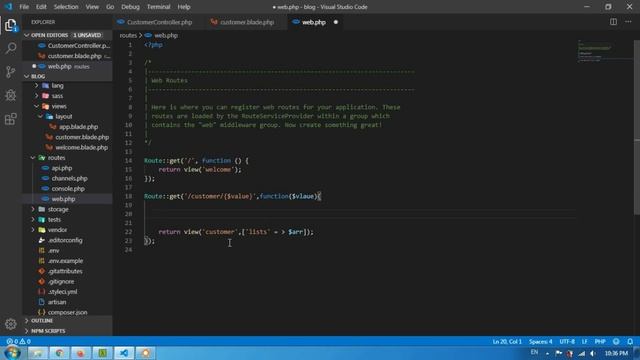This screenshot has width=640, height=360.
Task: Open composer.json in the explorer
Action: point(67,312)
